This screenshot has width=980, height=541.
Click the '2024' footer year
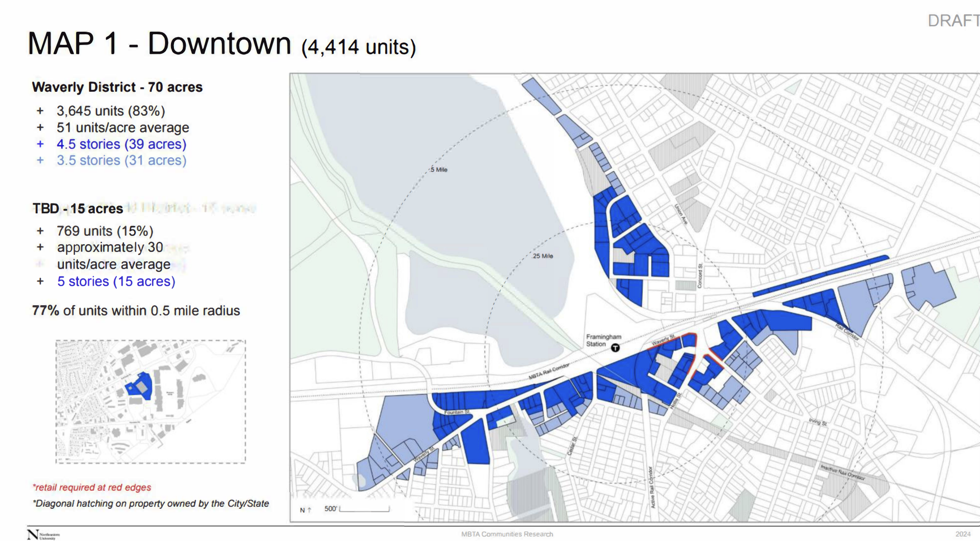coord(963,534)
